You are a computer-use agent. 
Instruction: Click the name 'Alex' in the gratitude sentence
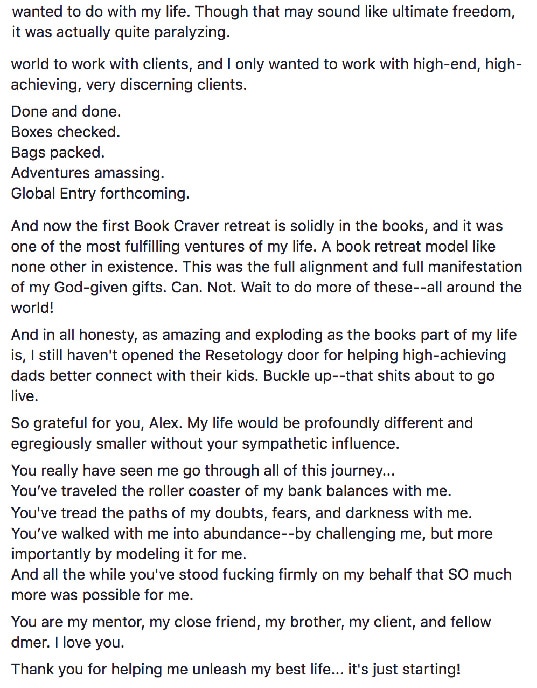(x=165, y=423)
